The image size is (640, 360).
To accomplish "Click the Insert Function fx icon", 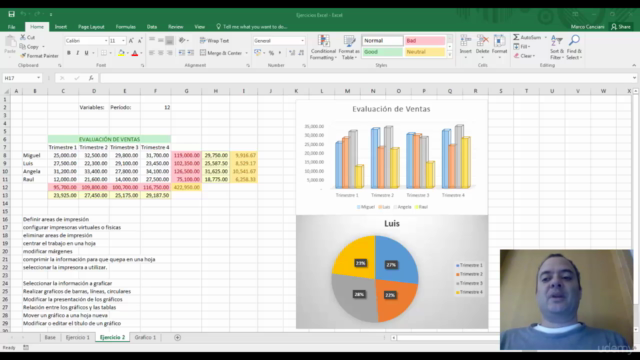I will (x=91, y=78).
